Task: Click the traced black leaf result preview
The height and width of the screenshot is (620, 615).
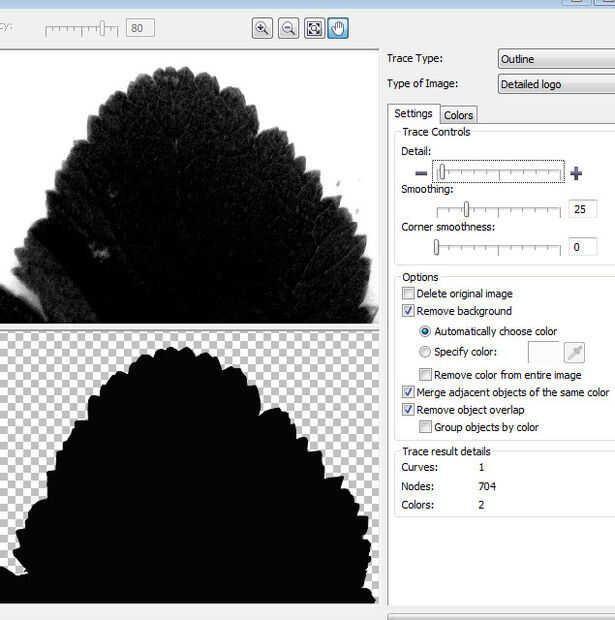Action: click(189, 468)
